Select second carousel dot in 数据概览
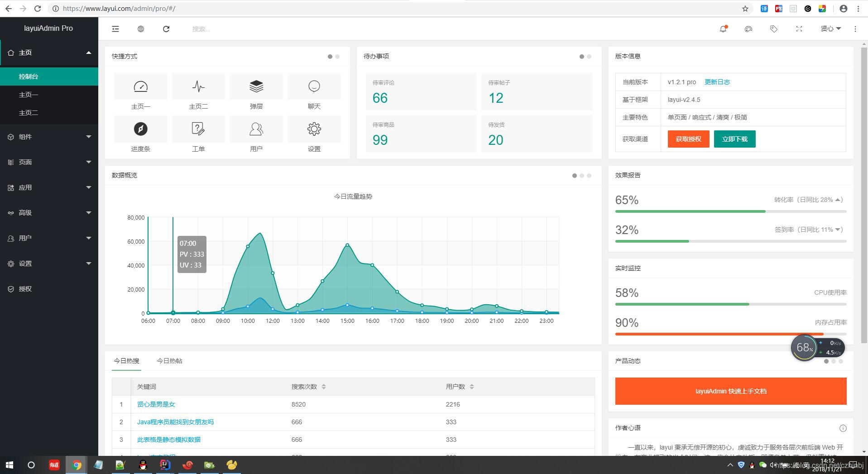The height and width of the screenshot is (474, 868). (x=582, y=176)
